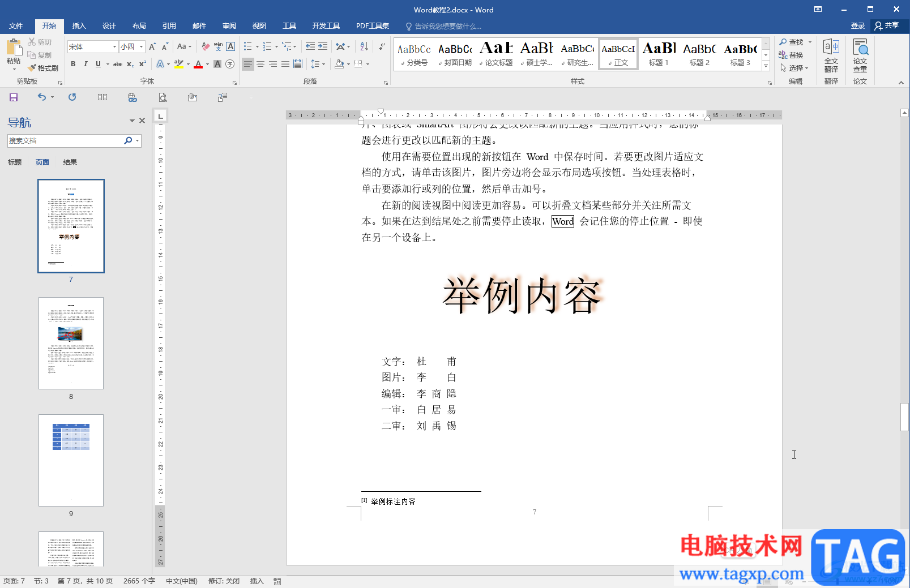This screenshot has width=910, height=588.
Task: Expand the borders dropdown arrow
Action: 368,65
